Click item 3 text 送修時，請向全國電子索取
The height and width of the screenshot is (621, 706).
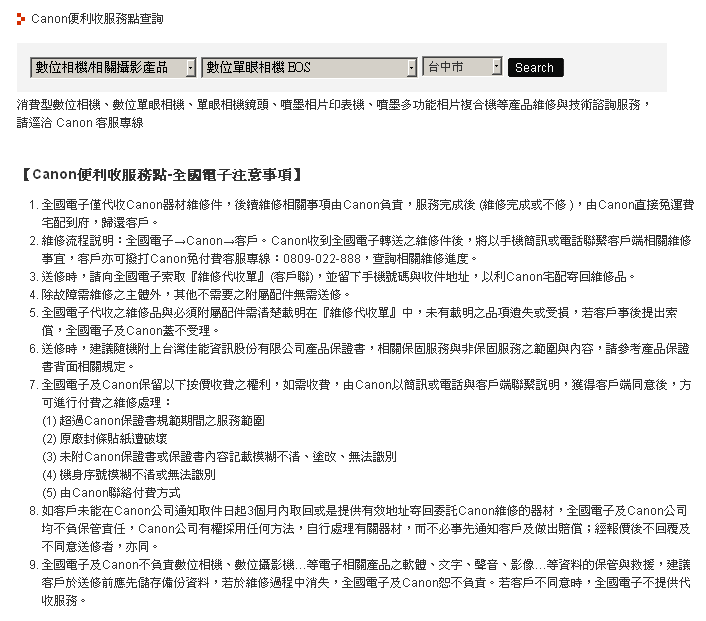click(x=113, y=277)
